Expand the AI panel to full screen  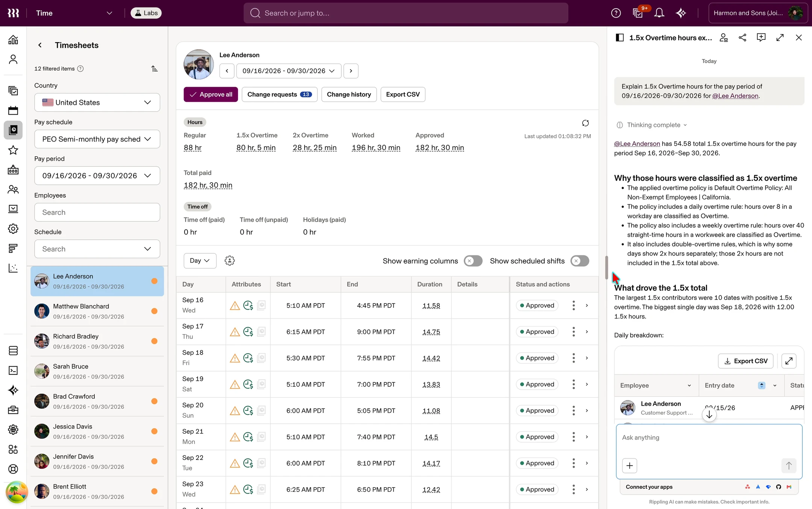point(780,38)
